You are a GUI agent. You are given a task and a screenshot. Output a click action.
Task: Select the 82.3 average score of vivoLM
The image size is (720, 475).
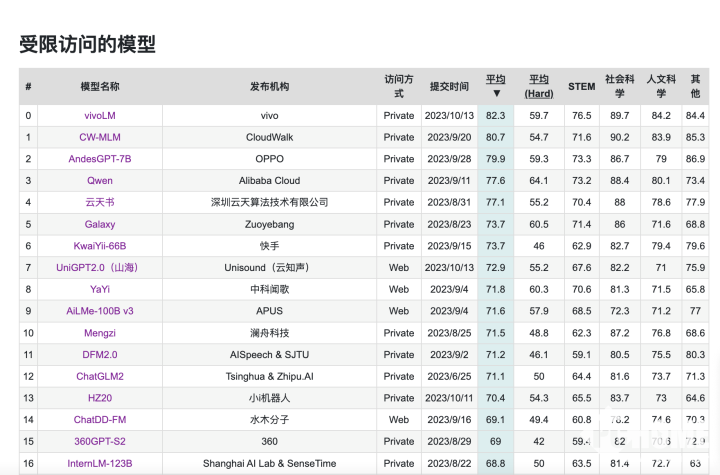point(495,116)
